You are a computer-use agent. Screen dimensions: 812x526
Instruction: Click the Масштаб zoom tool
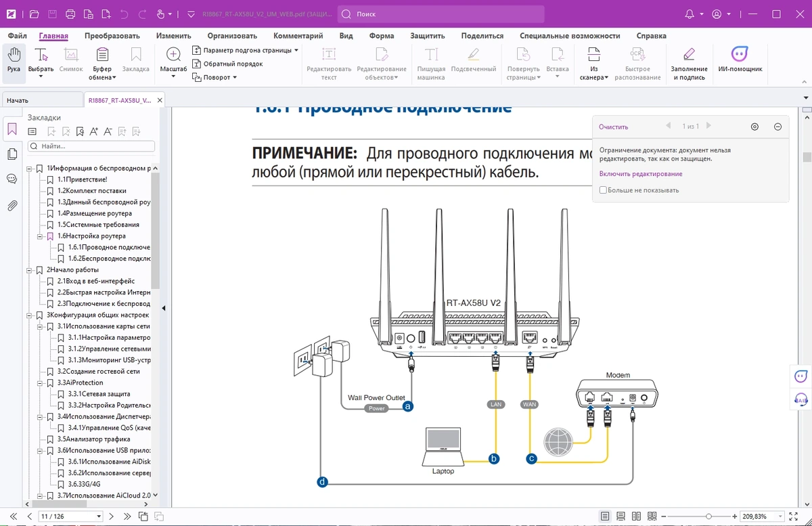(x=173, y=63)
